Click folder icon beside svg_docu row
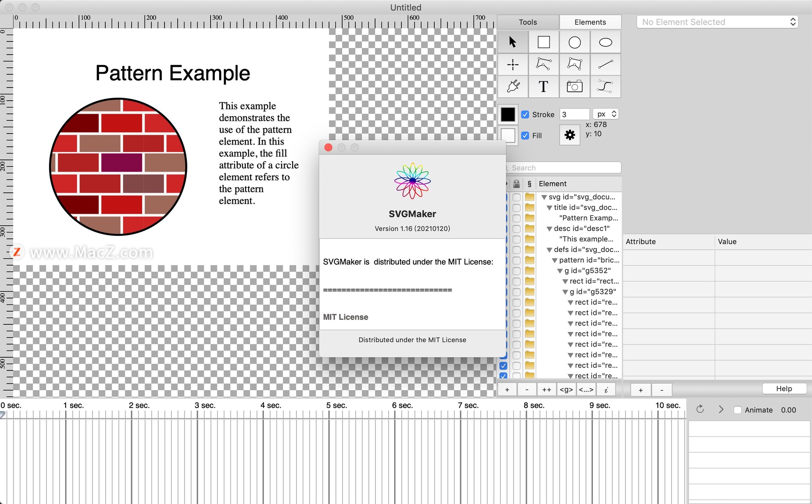 pos(529,197)
